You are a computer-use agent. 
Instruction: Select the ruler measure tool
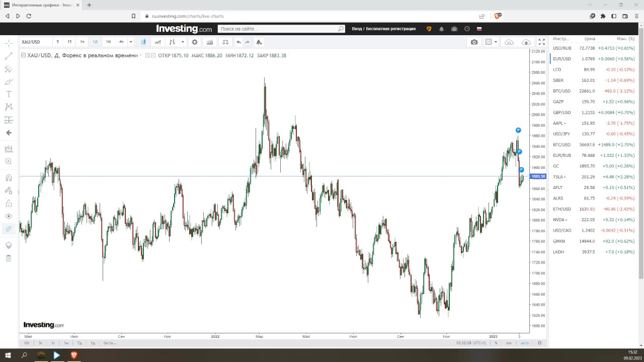click(x=9, y=149)
